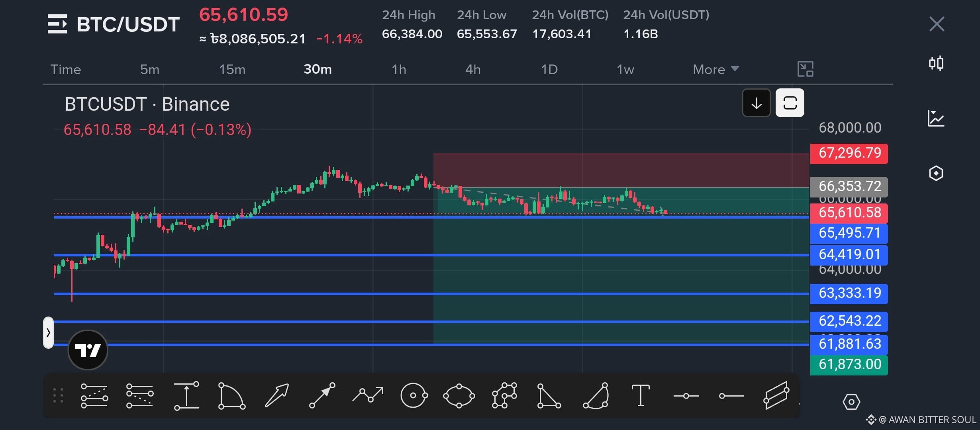Screen dimensions: 980x430
Task: Select the 1h timeframe
Action: click(399, 70)
